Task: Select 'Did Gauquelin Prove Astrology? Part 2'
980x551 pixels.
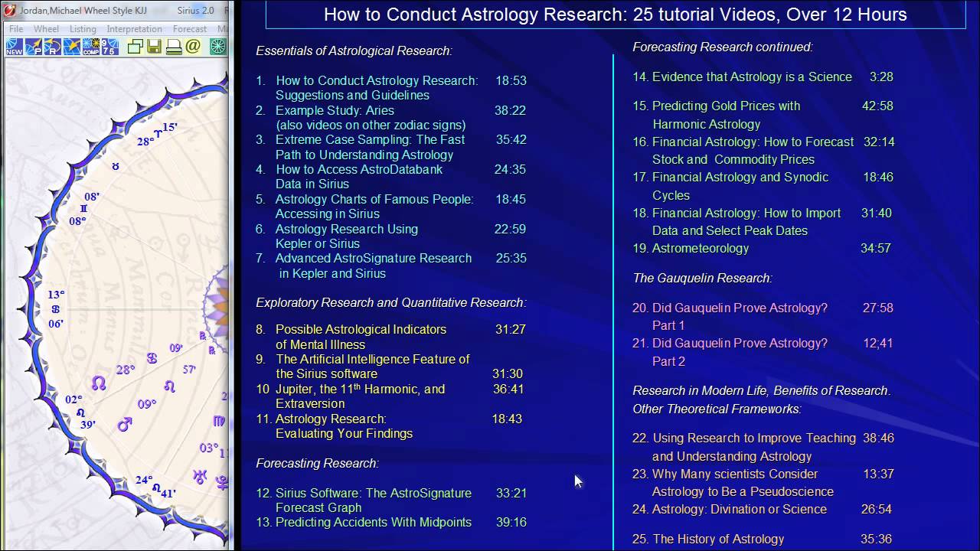Action: (x=740, y=352)
